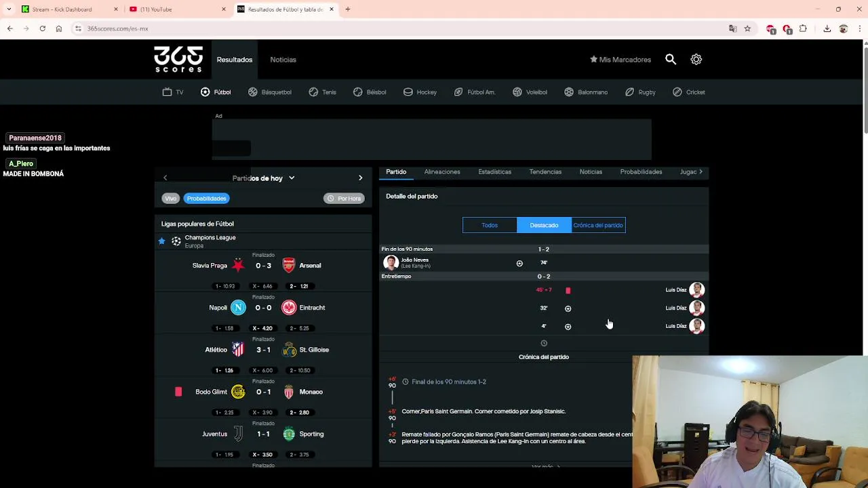Viewport: 868px width, 488px height.
Task: Open the browser downloads icon
Action: click(x=827, y=28)
